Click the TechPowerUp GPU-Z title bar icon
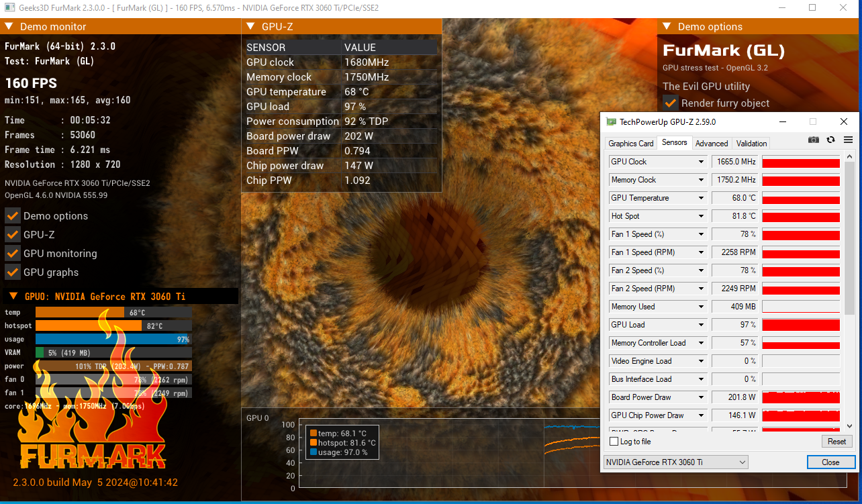The image size is (862, 504). 611,121
